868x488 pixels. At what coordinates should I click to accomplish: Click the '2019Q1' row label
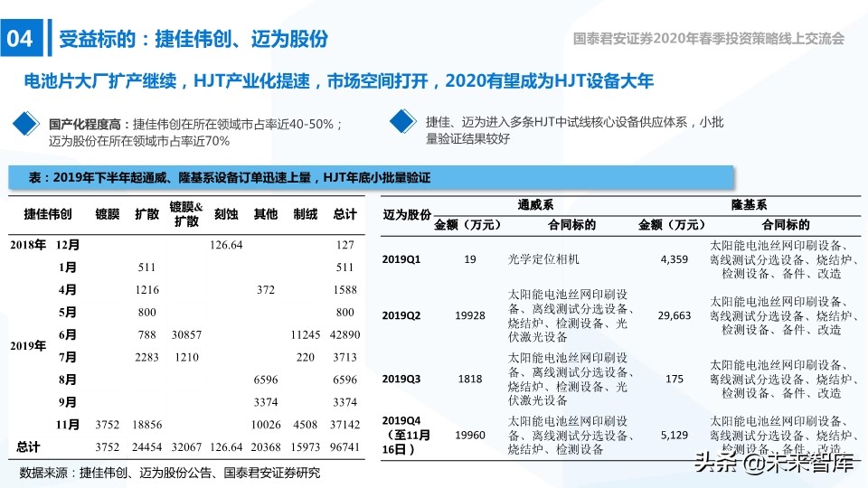[401, 259]
